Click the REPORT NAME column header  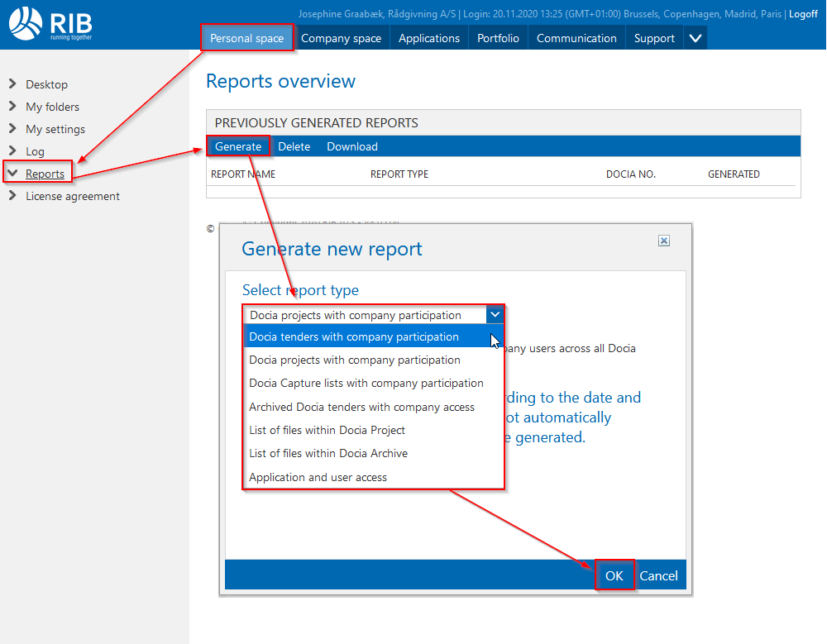click(243, 174)
